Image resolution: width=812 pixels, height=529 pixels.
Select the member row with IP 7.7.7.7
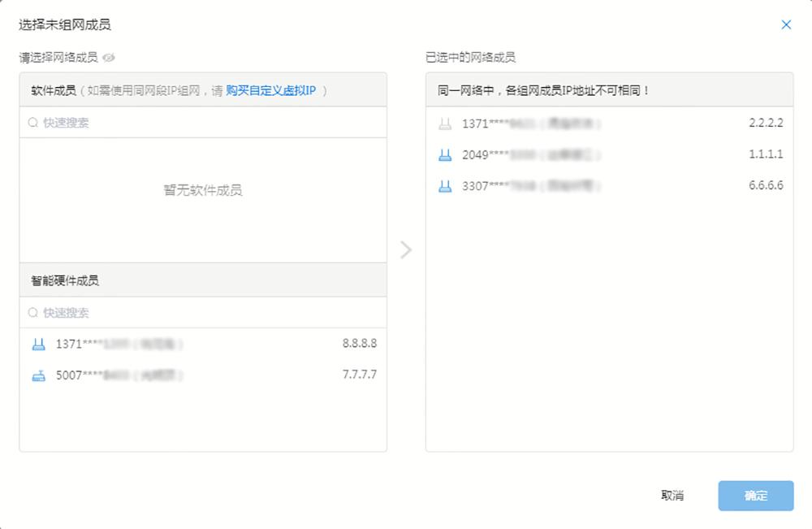[x=201, y=375]
